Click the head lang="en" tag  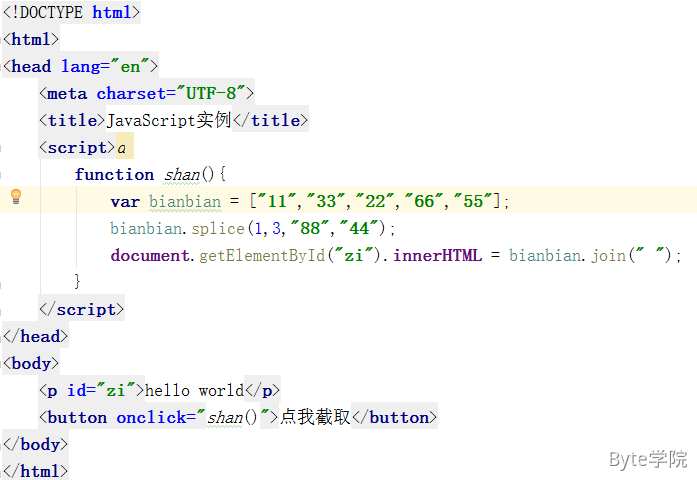pyautogui.click(x=80, y=66)
